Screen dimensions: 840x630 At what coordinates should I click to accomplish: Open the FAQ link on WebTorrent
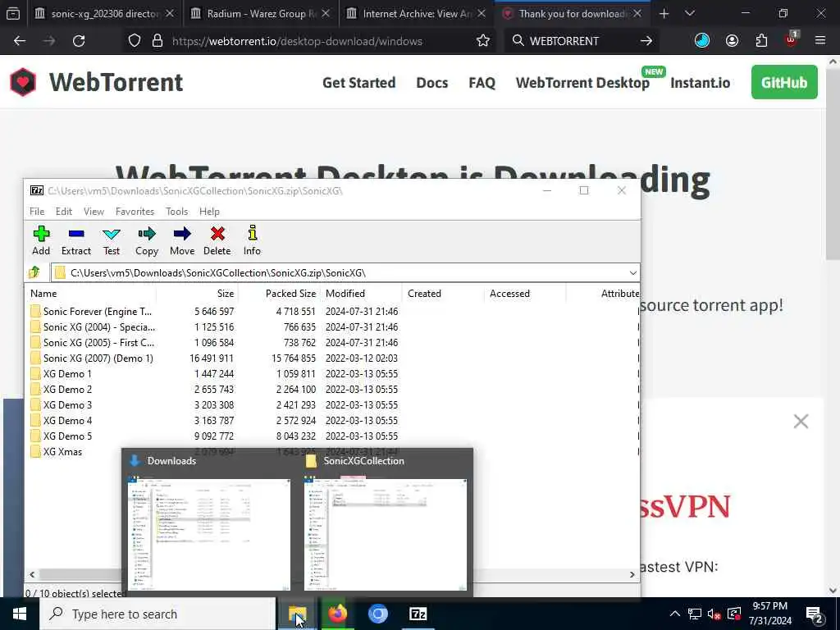coord(482,83)
